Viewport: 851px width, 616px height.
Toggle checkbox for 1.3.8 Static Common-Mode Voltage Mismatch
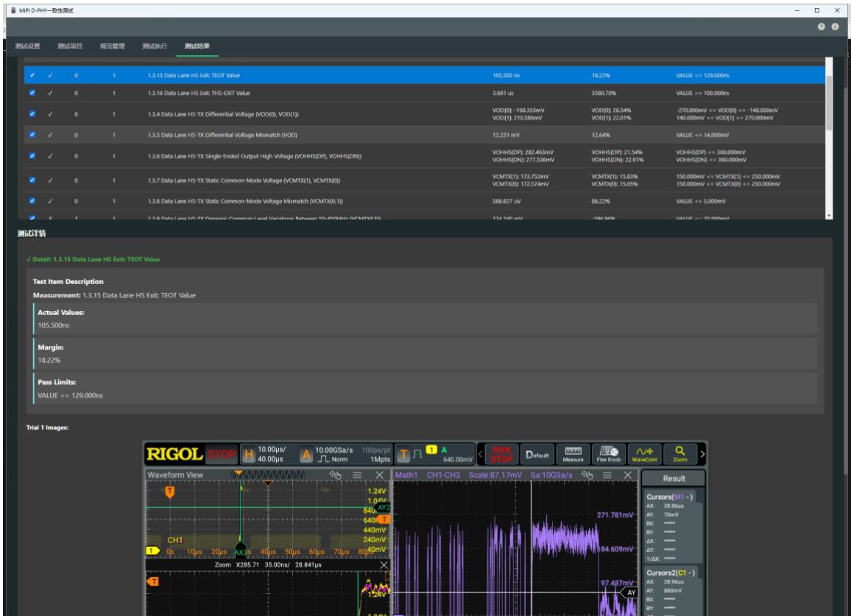[x=32, y=201]
